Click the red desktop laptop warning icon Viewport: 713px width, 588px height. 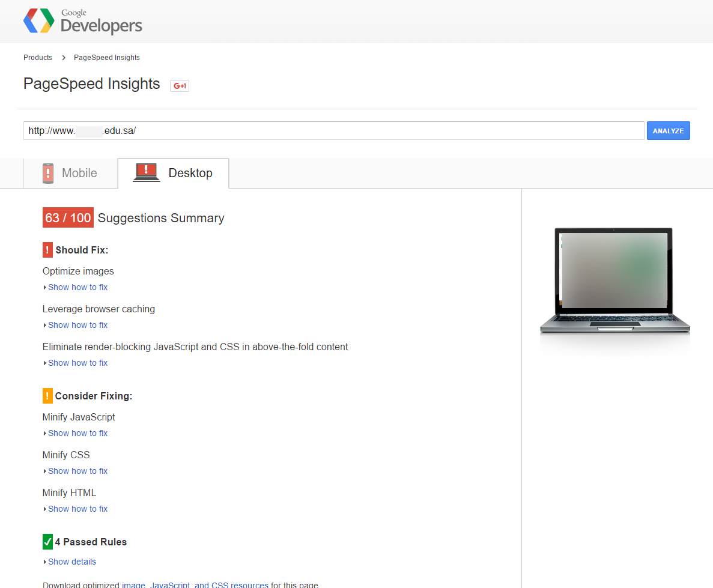pyautogui.click(x=146, y=173)
